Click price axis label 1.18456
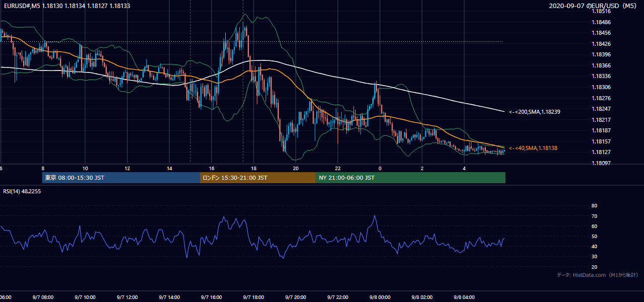Viewport: 644px width, 302px height. pyautogui.click(x=601, y=33)
